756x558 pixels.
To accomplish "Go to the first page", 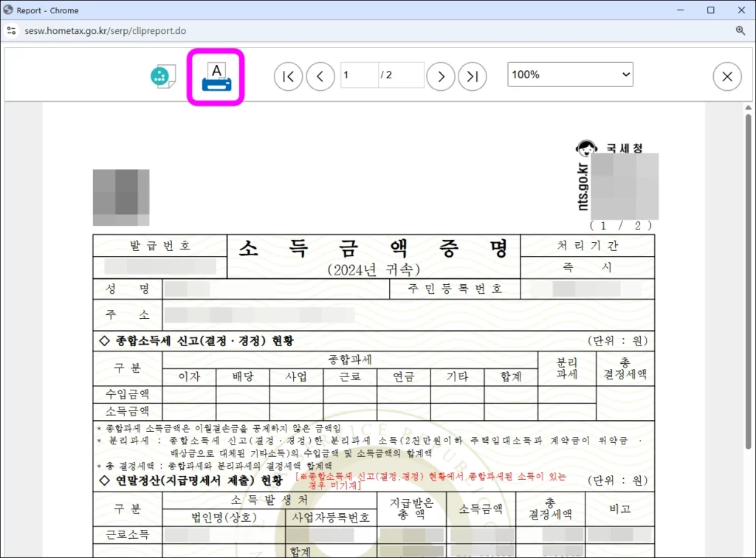I will (x=289, y=76).
